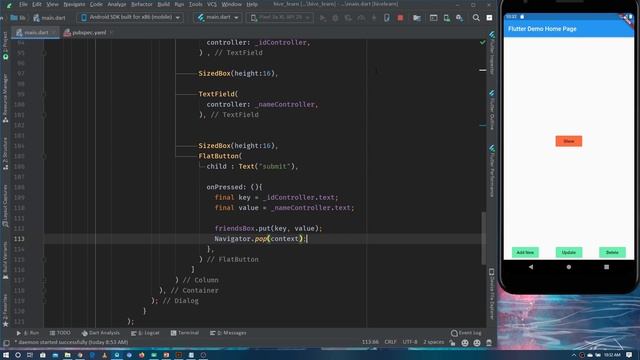
Task: Open the CRLF line separator selector
Action: pyautogui.click(x=390, y=342)
